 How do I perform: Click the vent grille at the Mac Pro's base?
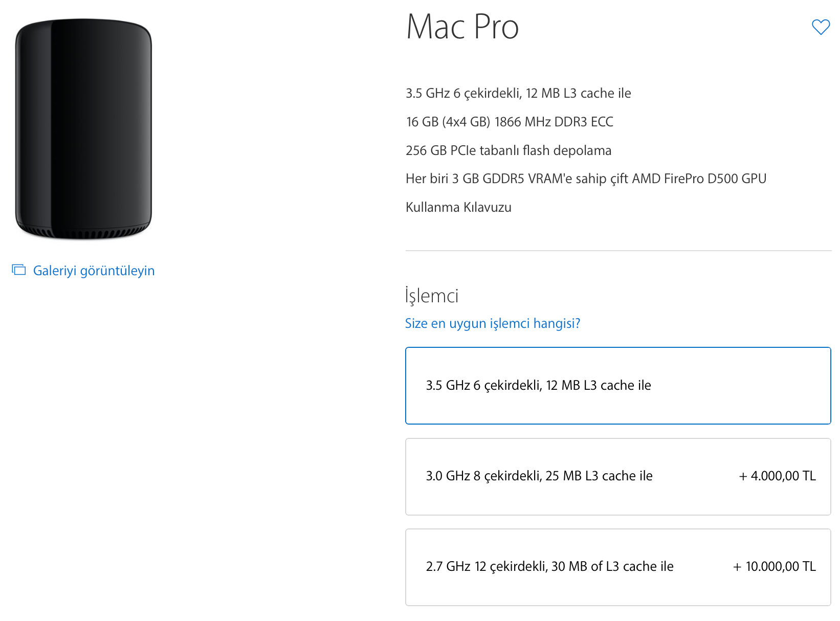[83, 234]
